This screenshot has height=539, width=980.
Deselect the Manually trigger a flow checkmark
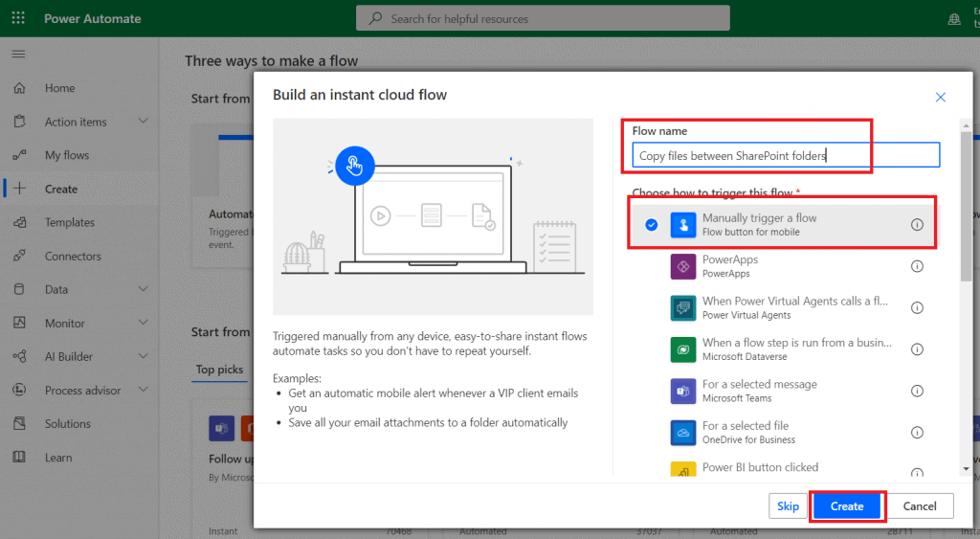coord(651,224)
